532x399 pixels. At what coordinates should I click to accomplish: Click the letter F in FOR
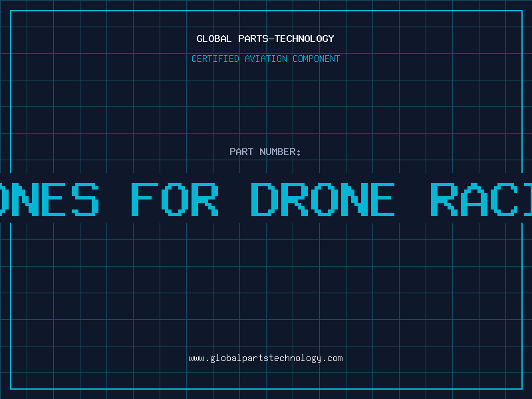coord(144,199)
